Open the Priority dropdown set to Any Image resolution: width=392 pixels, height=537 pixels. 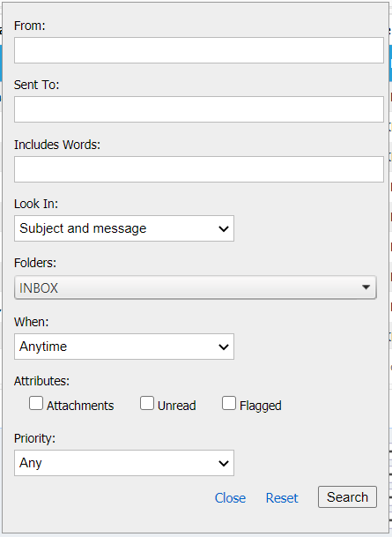tap(124, 463)
